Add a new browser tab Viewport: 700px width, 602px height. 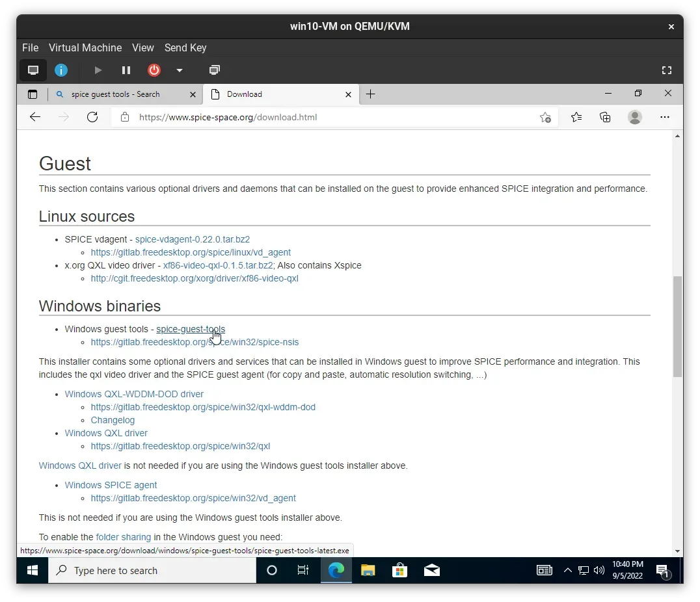(x=371, y=94)
